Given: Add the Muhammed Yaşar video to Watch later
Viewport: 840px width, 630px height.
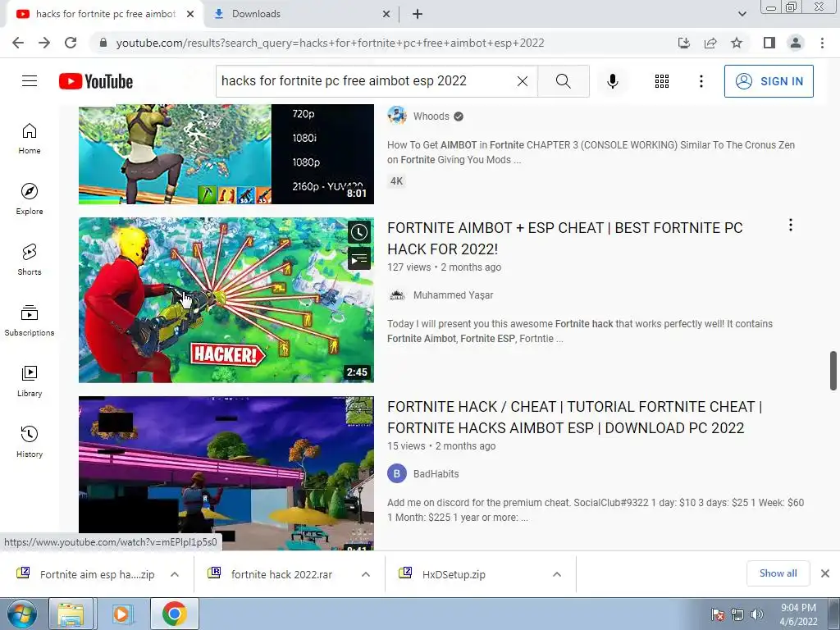Looking at the screenshot, I should (x=359, y=232).
